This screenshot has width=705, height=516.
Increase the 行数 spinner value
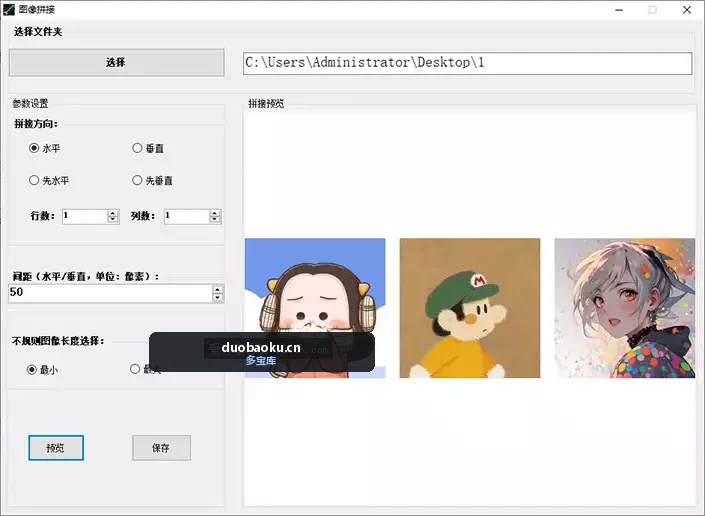(113, 213)
